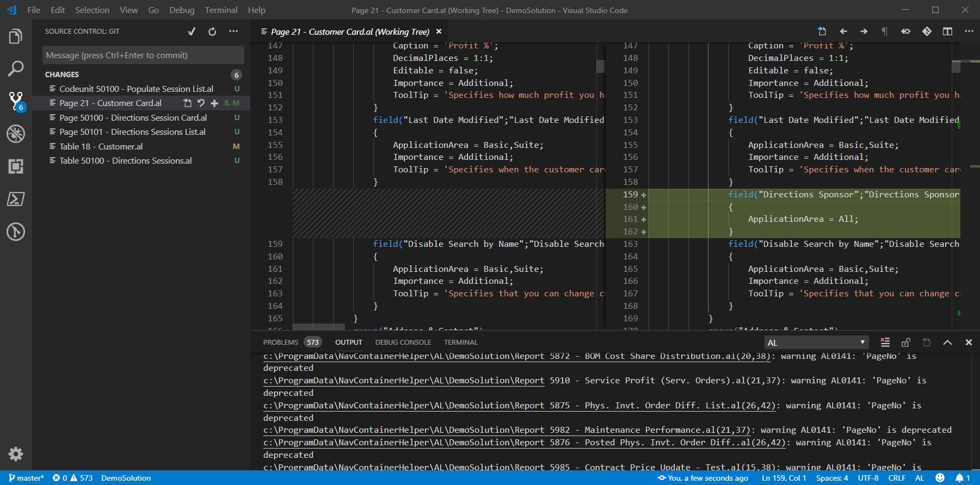Open the Go menu
The height and width of the screenshot is (485, 980).
coord(153,10)
